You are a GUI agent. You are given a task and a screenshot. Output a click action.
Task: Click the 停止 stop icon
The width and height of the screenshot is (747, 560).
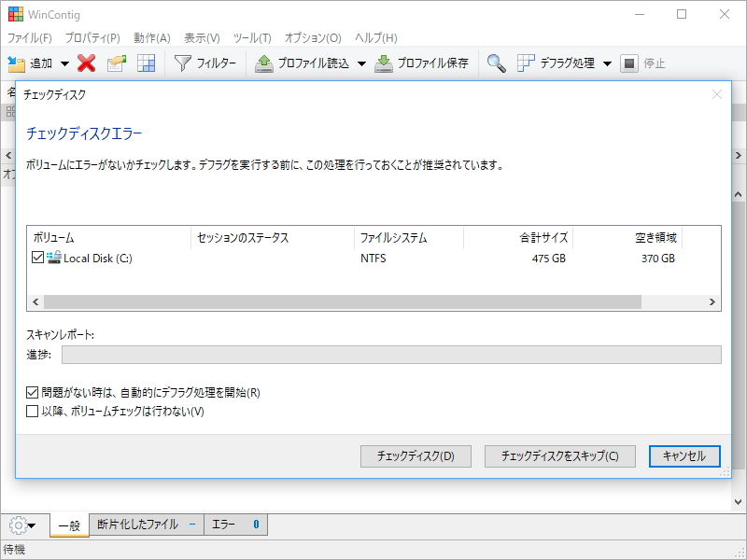click(628, 63)
